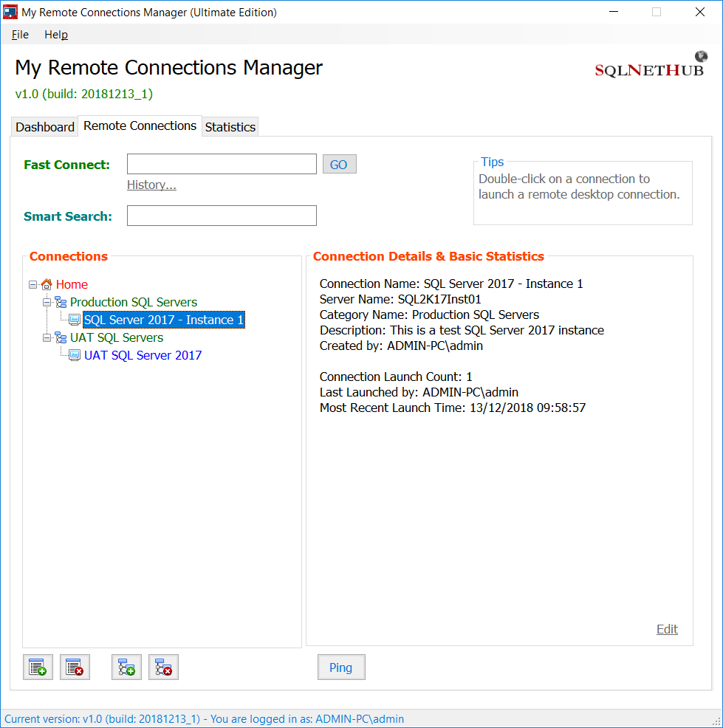Click the window resize grip in status bar
723x728 pixels.
(716, 721)
